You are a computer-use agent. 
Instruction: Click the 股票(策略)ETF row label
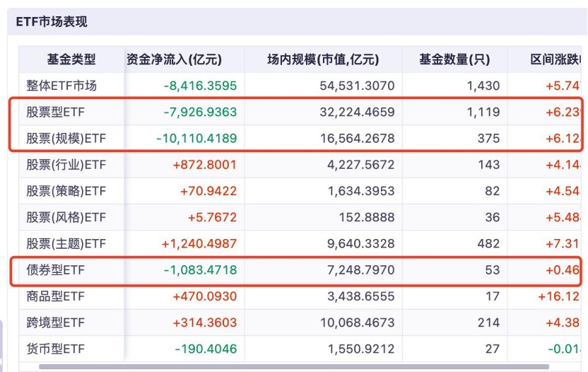point(66,191)
